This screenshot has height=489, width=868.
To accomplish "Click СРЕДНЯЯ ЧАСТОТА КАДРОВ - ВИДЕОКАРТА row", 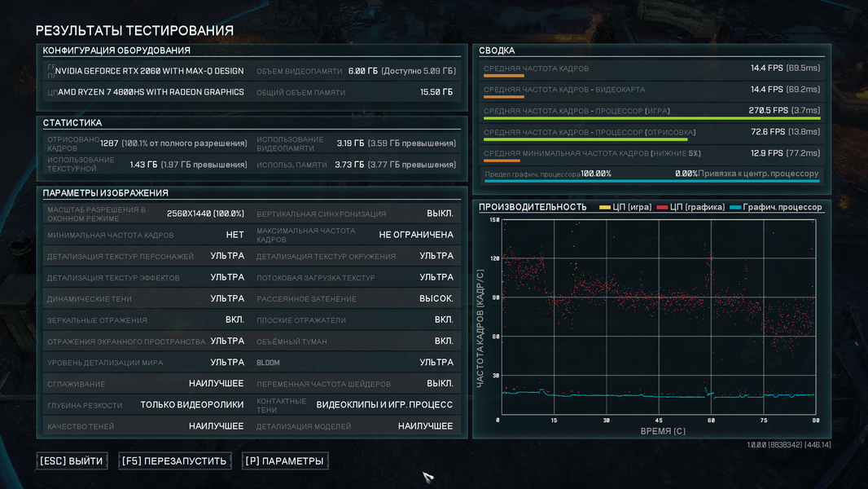I will coord(651,90).
